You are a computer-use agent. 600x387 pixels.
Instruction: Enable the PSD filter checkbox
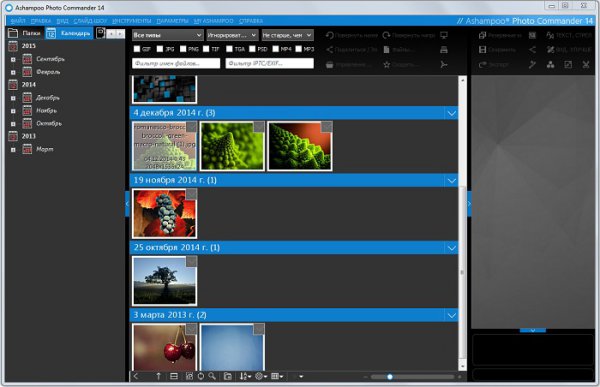[x=252, y=49]
